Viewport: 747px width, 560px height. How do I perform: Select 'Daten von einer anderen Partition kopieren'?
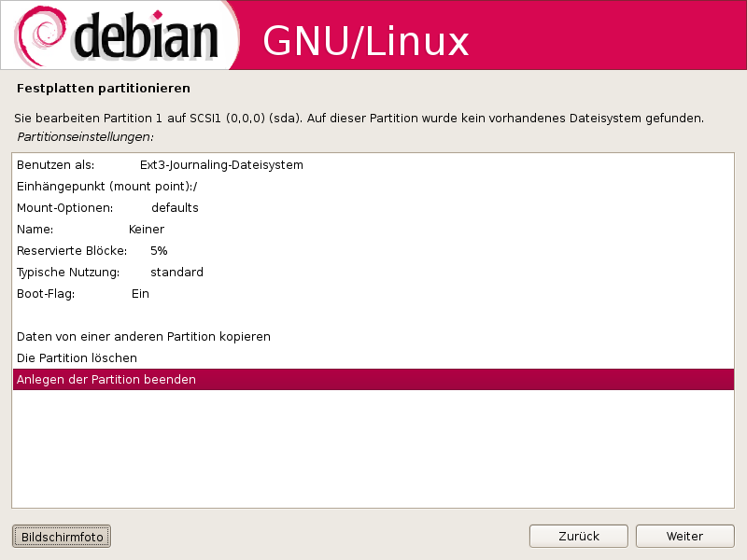pos(144,337)
